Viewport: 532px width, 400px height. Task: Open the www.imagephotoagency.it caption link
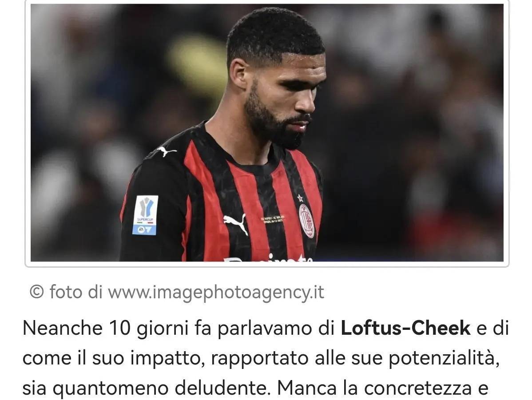216,292
